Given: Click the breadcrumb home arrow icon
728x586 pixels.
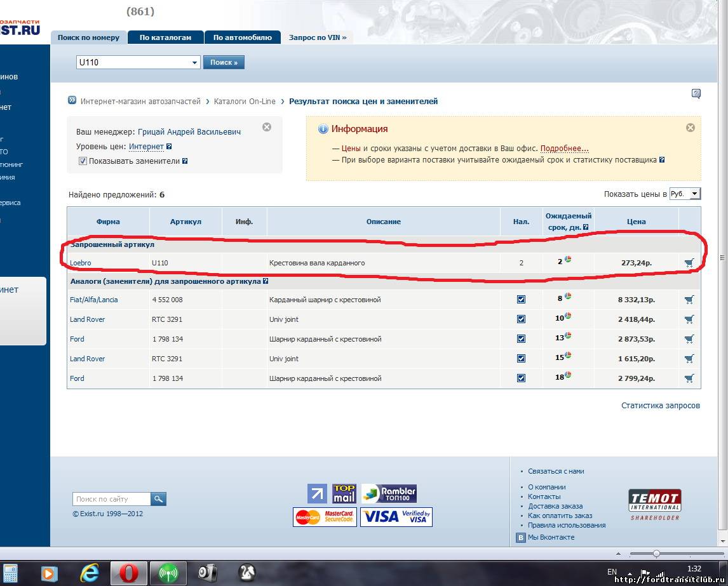Looking at the screenshot, I should tap(72, 100).
